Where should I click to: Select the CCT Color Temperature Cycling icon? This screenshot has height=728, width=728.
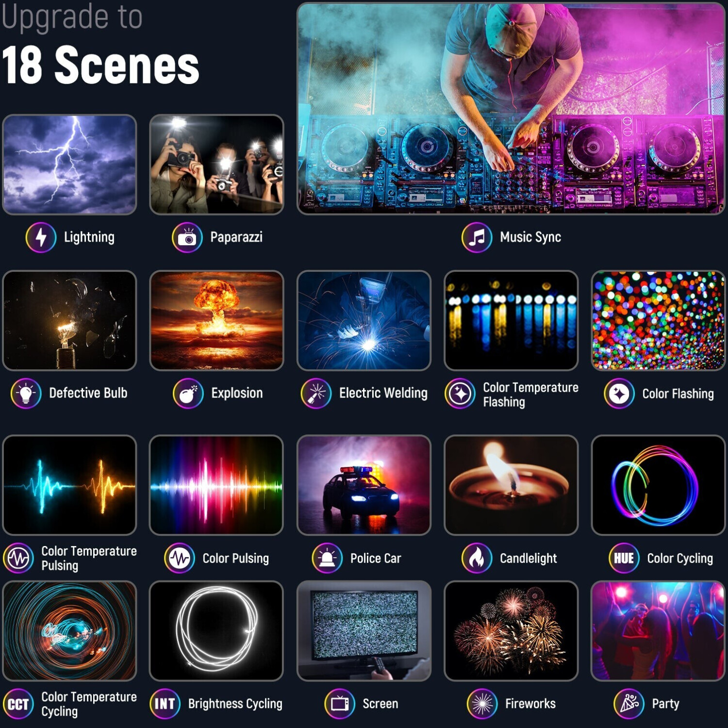pyautogui.click(x=18, y=704)
